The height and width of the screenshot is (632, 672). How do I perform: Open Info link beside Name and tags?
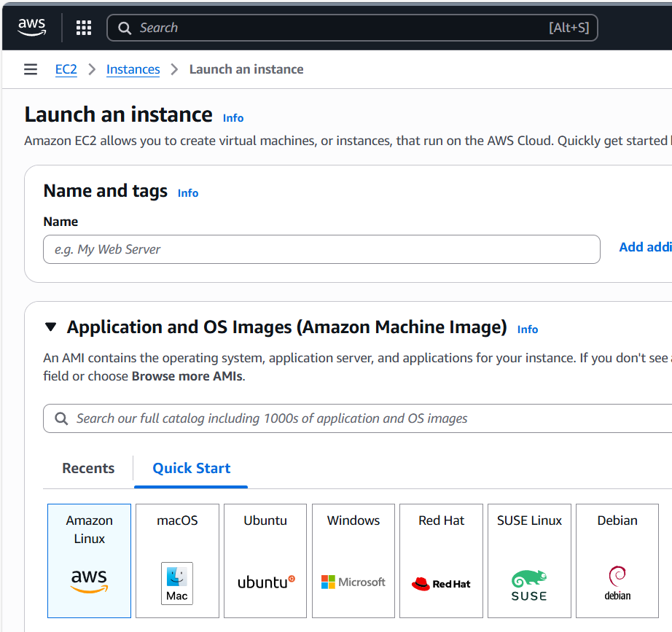point(188,193)
